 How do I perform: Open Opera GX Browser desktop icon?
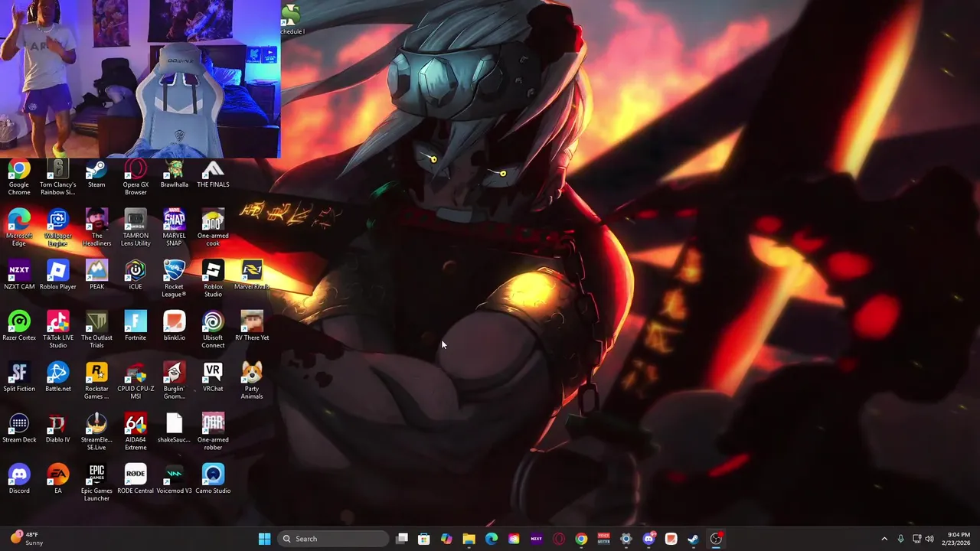[136, 177]
